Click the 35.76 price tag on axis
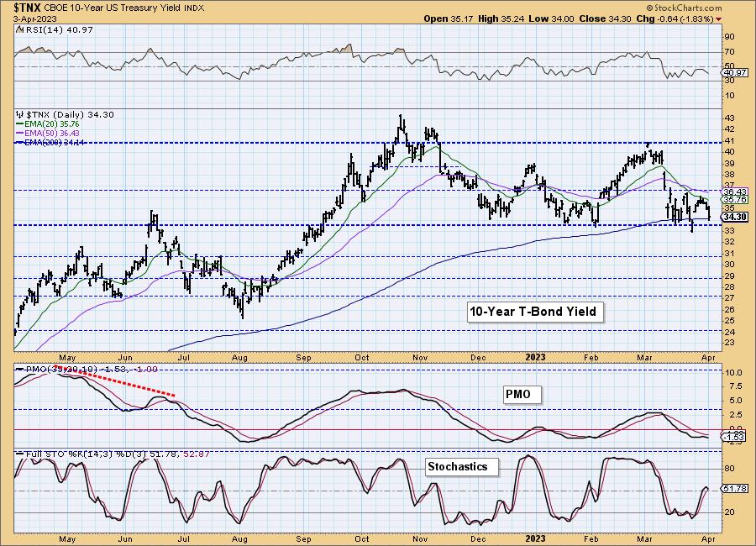This screenshot has width=756, height=546. click(735, 200)
